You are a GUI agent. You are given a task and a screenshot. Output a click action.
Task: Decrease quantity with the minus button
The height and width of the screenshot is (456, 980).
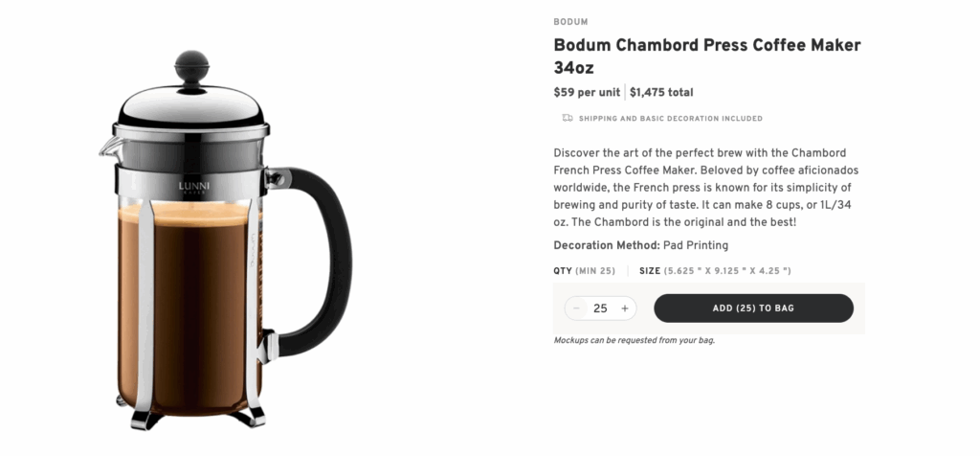point(576,308)
